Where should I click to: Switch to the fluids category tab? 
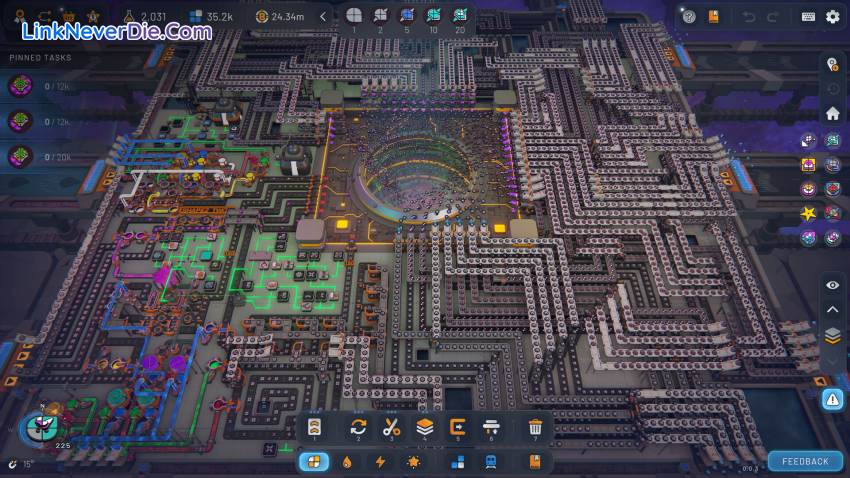pyautogui.click(x=347, y=462)
